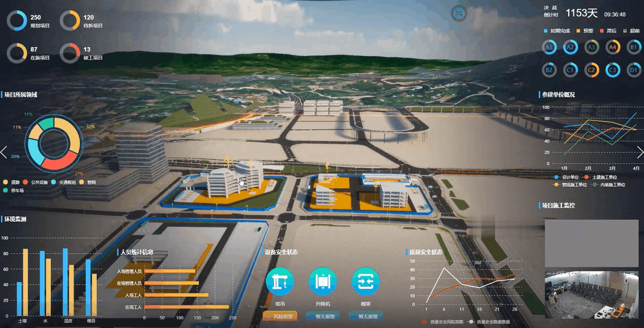Open the 参建单位概况 panel header
Viewport: 644px width, 328px height.
point(558,95)
